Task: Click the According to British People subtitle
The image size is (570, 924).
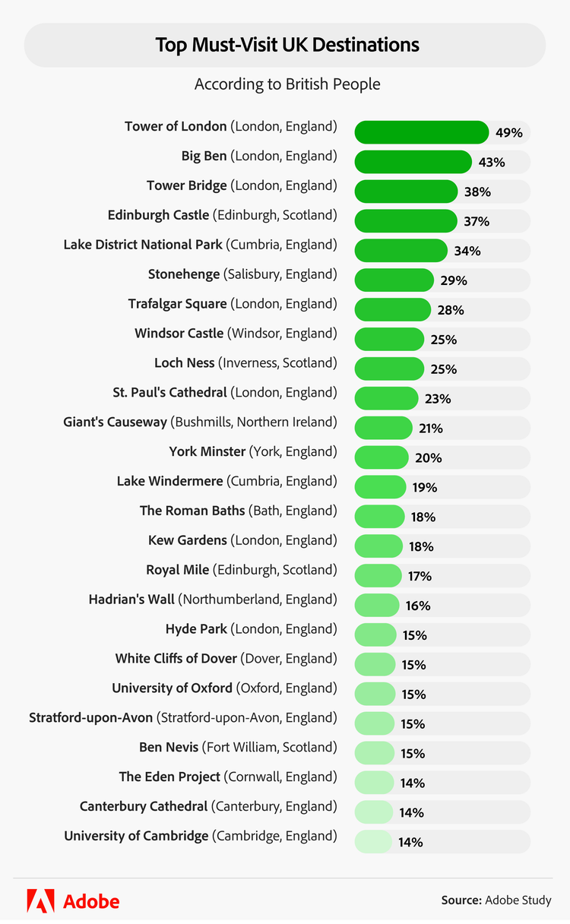Action: [x=287, y=84]
